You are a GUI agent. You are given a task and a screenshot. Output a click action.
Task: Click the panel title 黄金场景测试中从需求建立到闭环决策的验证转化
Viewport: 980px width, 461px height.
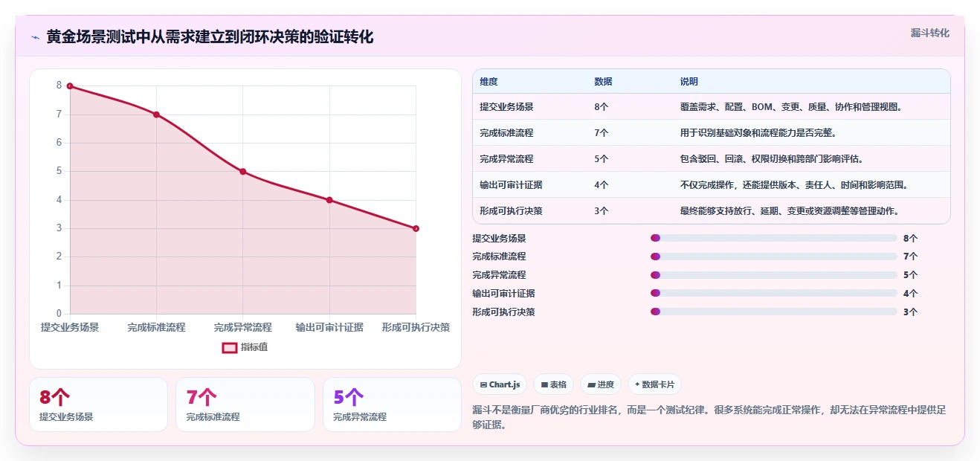point(210,37)
